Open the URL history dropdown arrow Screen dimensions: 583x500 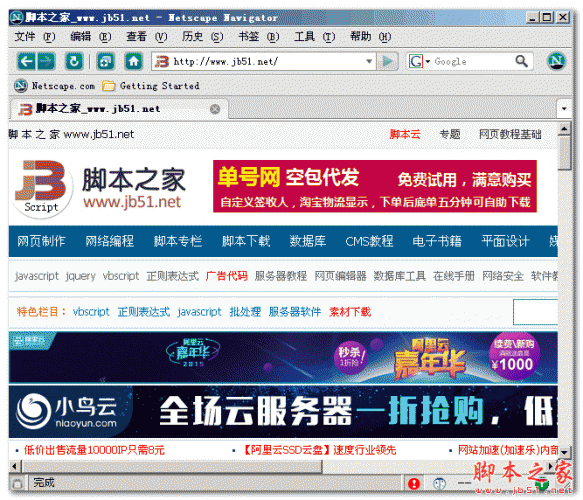pyautogui.click(x=369, y=61)
